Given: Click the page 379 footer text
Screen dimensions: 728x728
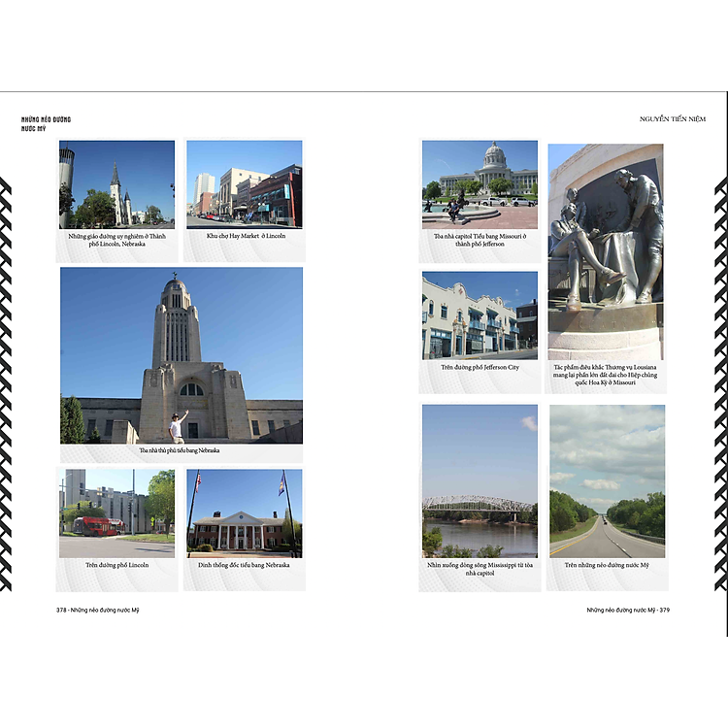Looking at the screenshot, I should click(x=628, y=610).
